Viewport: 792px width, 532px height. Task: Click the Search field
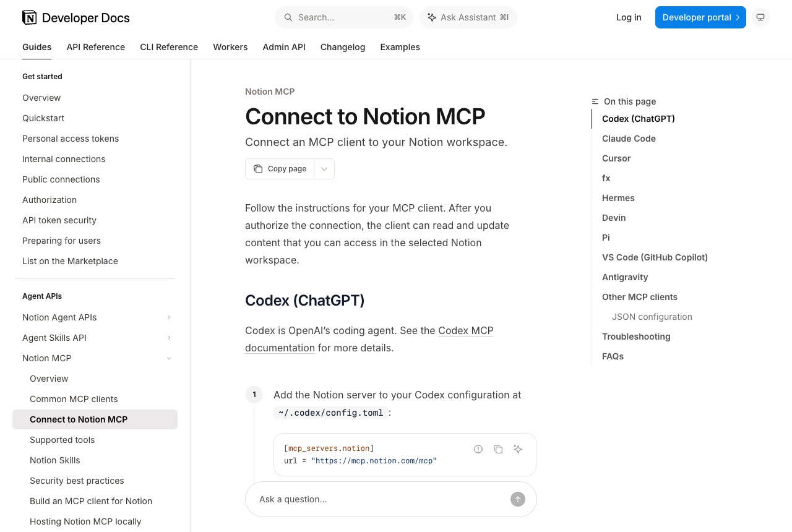[x=344, y=17]
